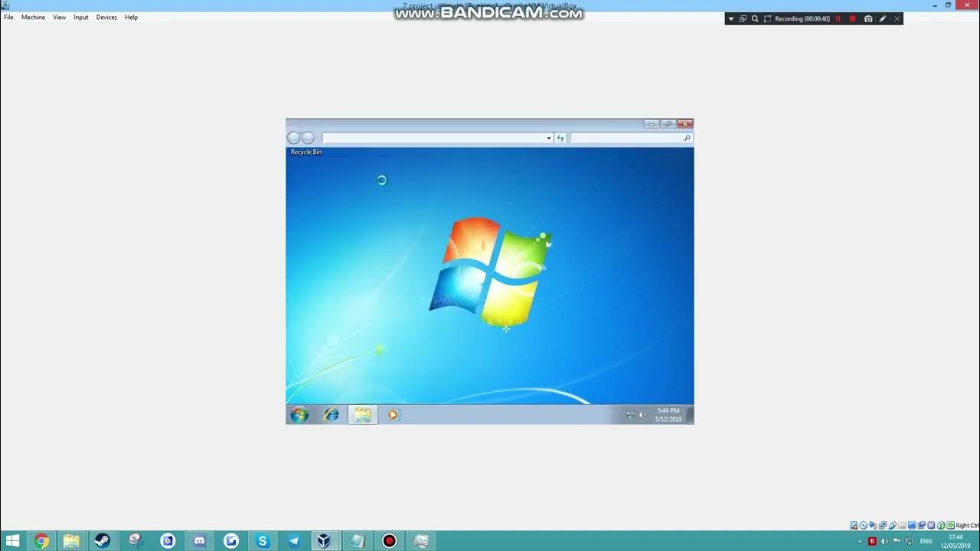Click the guest network tray icon

tap(631, 415)
